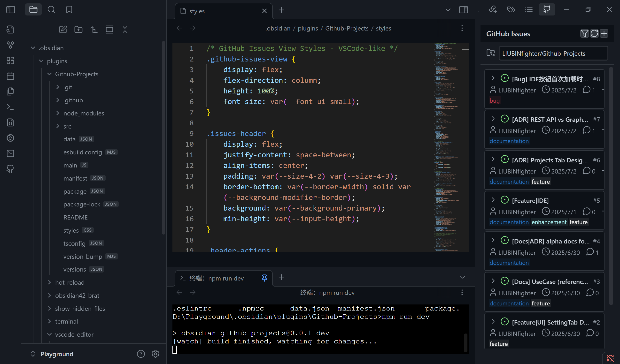Click the quick switcher file-search ribbon icon

10,30
